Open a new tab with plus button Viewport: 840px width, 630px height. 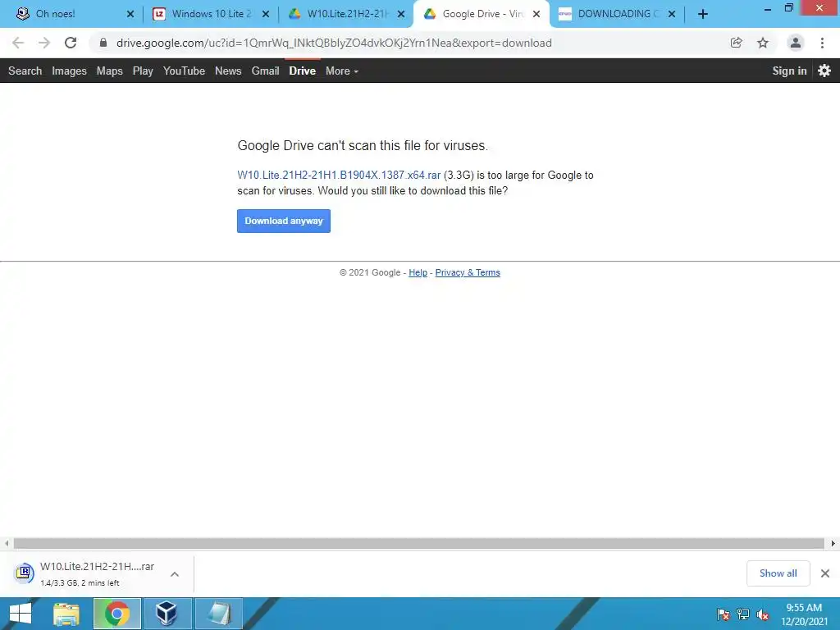coord(703,14)
